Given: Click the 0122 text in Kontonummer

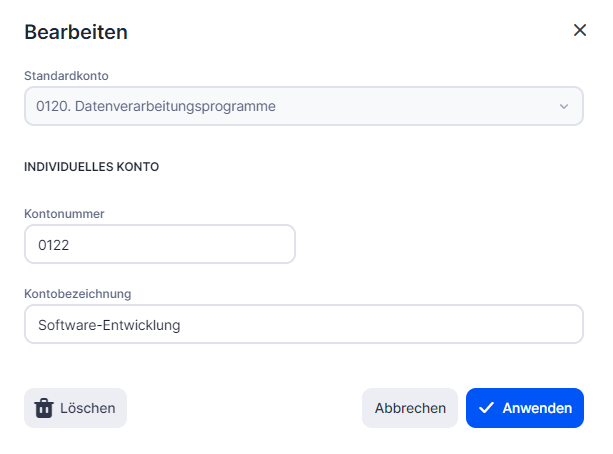Looking at the screenshot, I should pyautogui.click(x=54, y=244).
